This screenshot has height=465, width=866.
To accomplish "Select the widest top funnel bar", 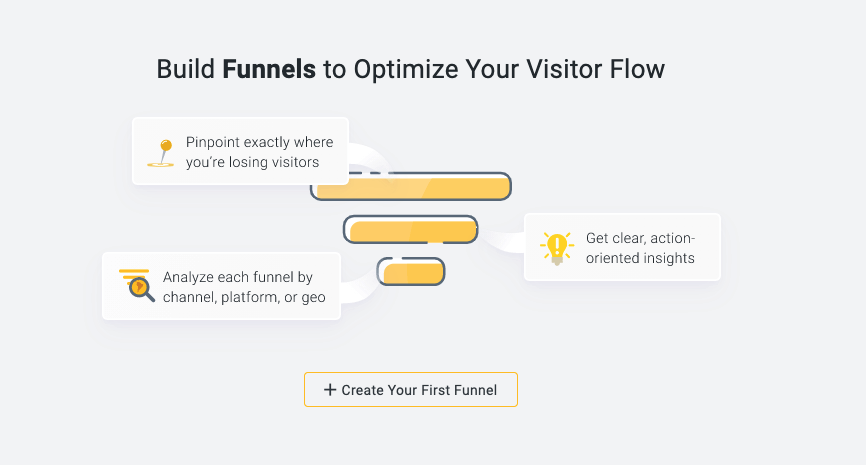I will (411, 187).
